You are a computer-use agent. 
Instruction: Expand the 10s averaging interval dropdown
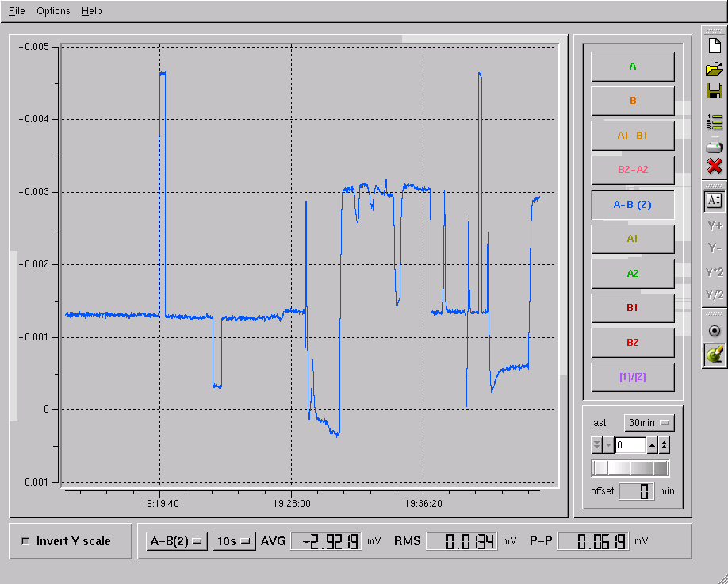click(234, 541)
